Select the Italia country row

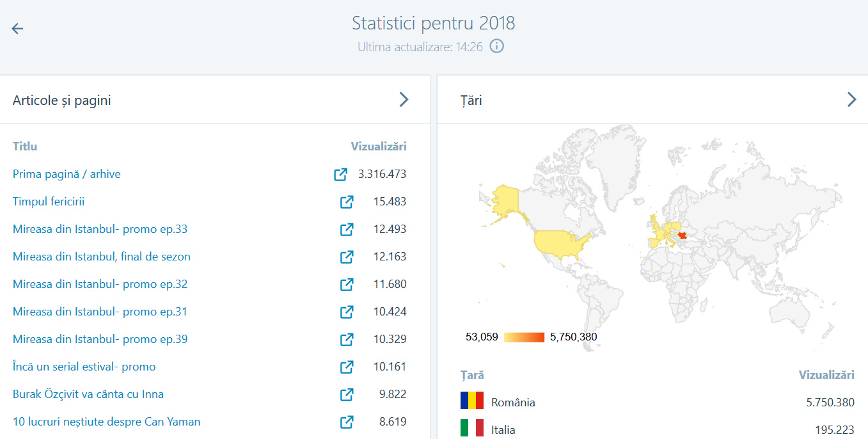(503, 429)
